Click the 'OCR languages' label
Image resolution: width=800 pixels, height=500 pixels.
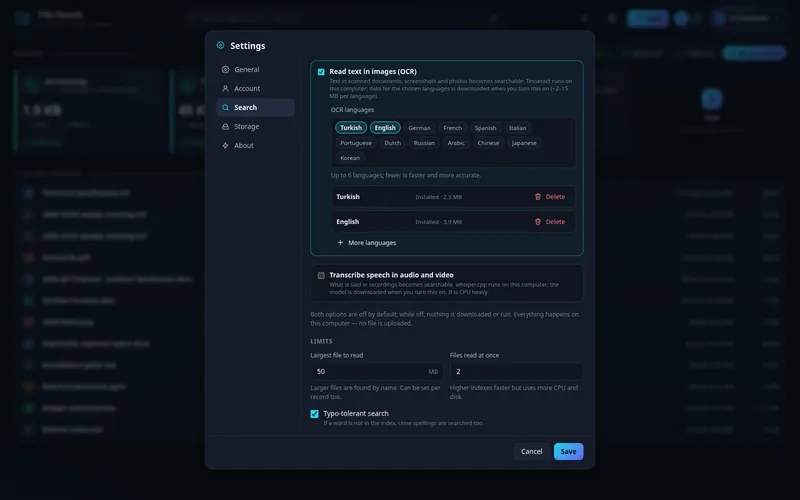[352, 110]
